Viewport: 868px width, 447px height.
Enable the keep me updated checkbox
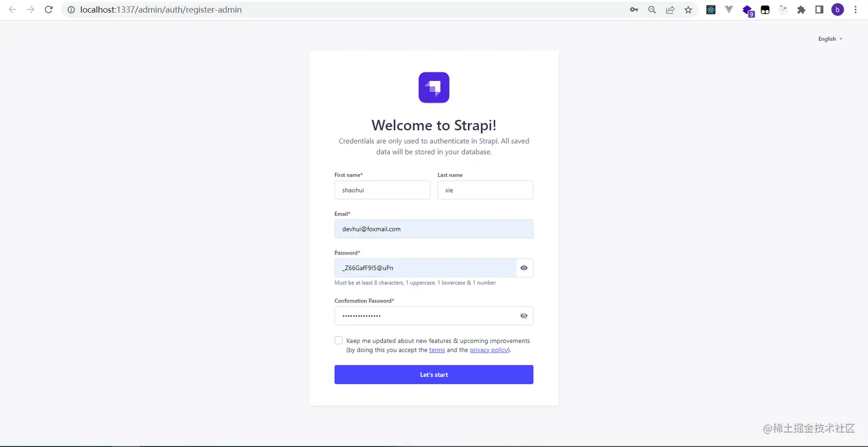click(339, 340)
